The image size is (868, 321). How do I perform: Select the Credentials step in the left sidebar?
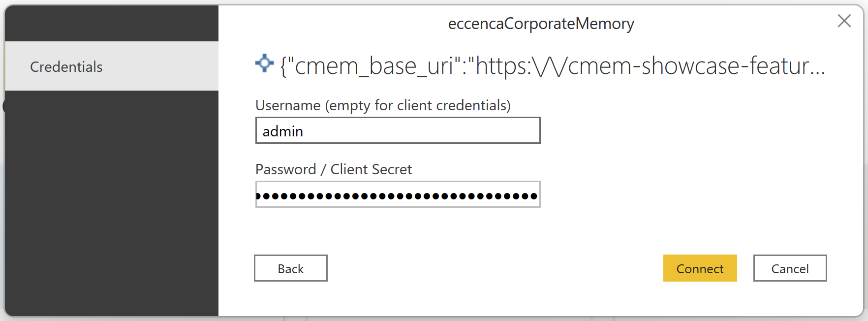pos(66,66)
